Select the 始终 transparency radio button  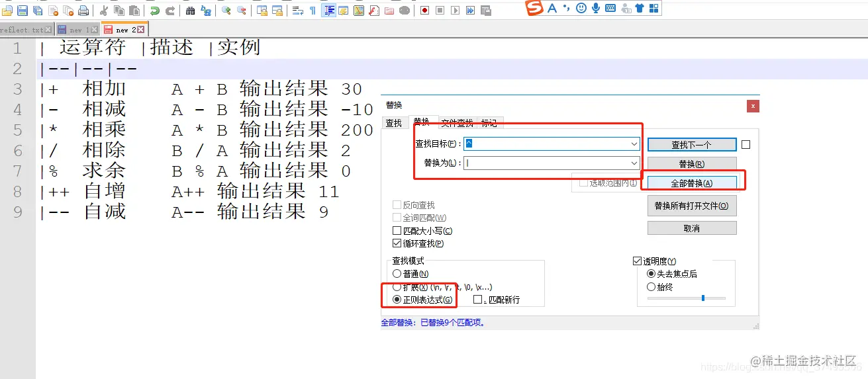click(651, 287)
